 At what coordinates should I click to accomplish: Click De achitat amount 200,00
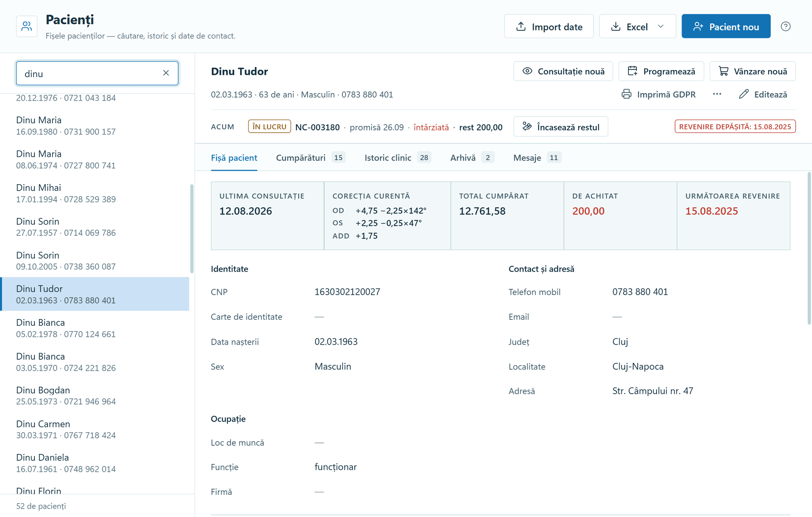pos(588,211)
